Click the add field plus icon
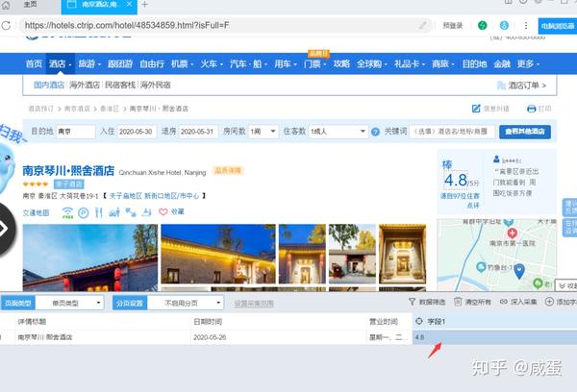Image resolution: width=577 pixels, height=392 pixels. [x=549, y=302]
